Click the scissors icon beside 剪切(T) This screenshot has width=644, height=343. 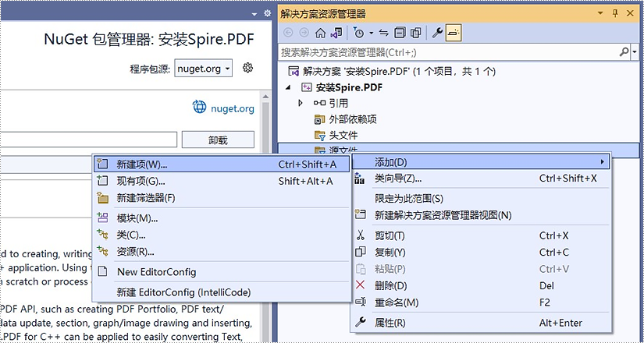tap(360, 235)
